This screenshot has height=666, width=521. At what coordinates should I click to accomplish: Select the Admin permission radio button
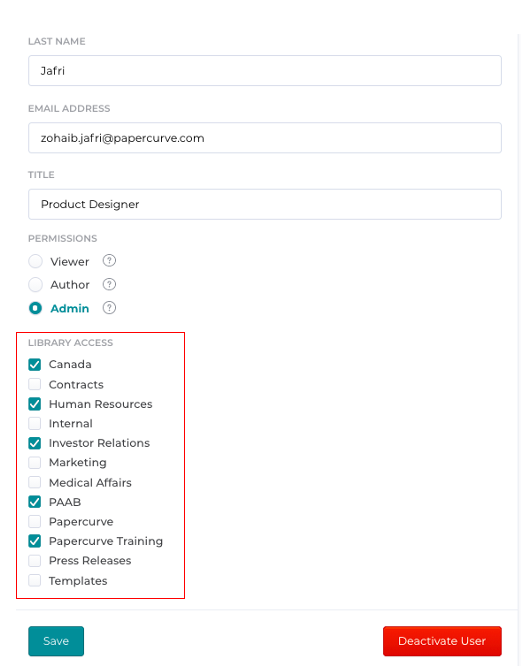pyautogui.click(x=35, y=308)
